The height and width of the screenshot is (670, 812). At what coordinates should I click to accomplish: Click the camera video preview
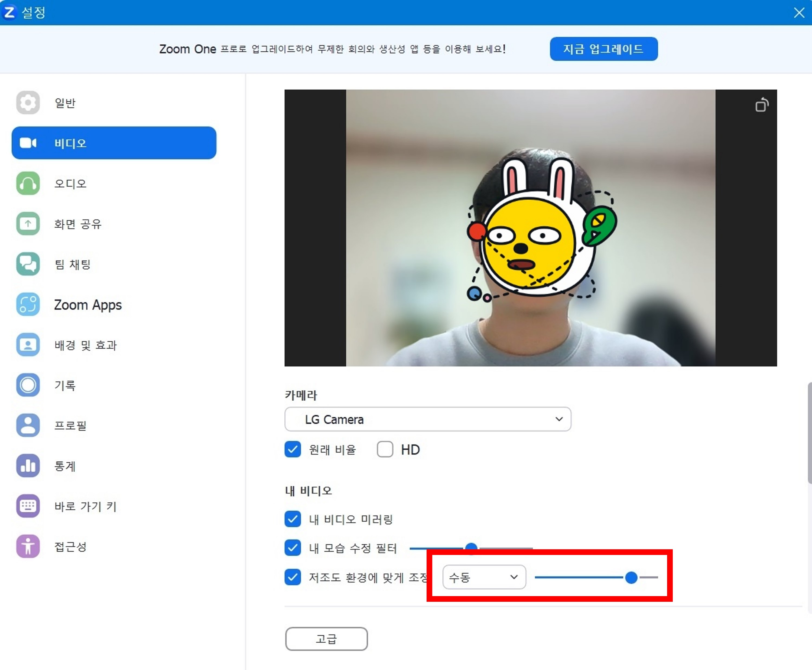click(531, 228)
